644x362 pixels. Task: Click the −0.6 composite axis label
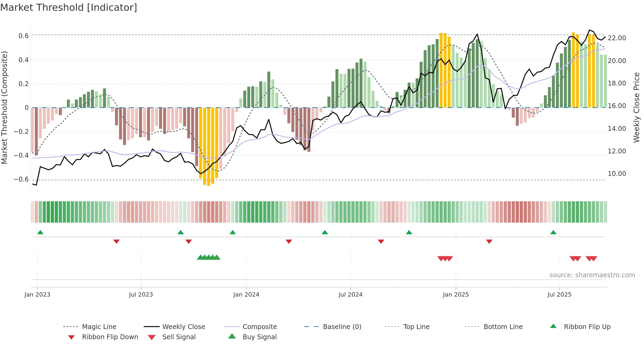(x=21, y=179)
